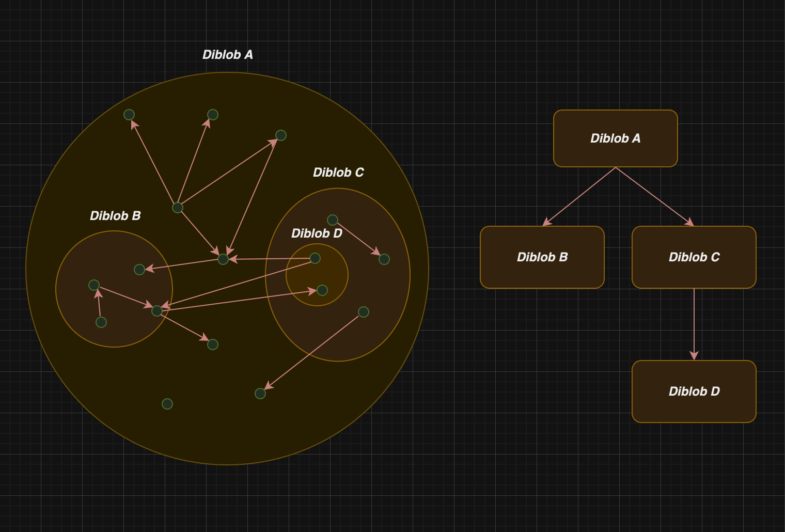The width and height of the screenshot is (785, 532).
Task: Click the Diblob B label above the left circle
Action: [115, 216]
